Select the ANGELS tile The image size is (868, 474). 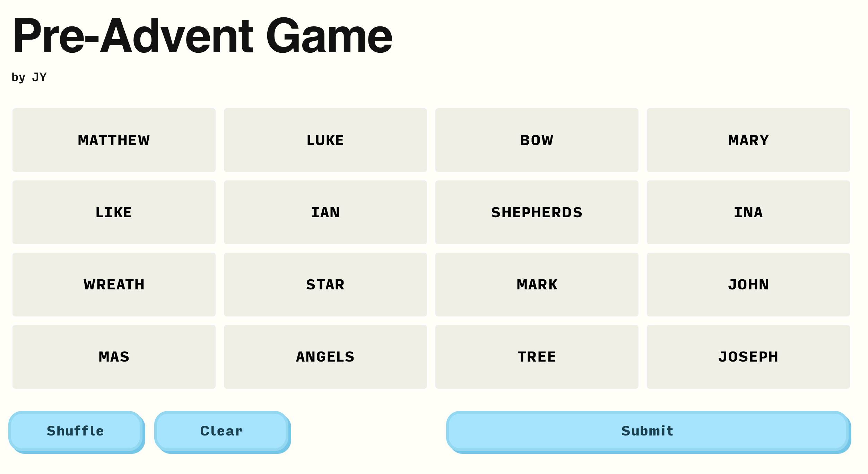point(325,357)
